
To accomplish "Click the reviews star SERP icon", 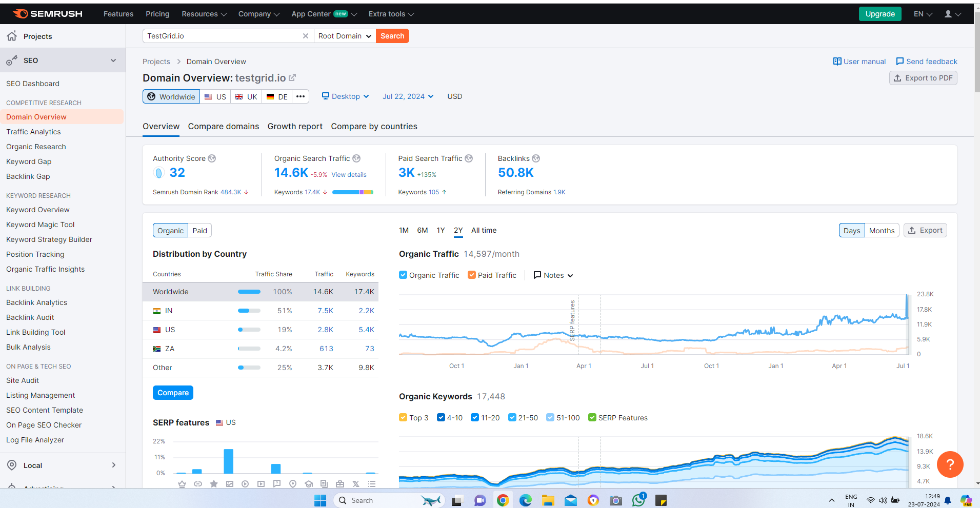I will [x=214, y=483].
